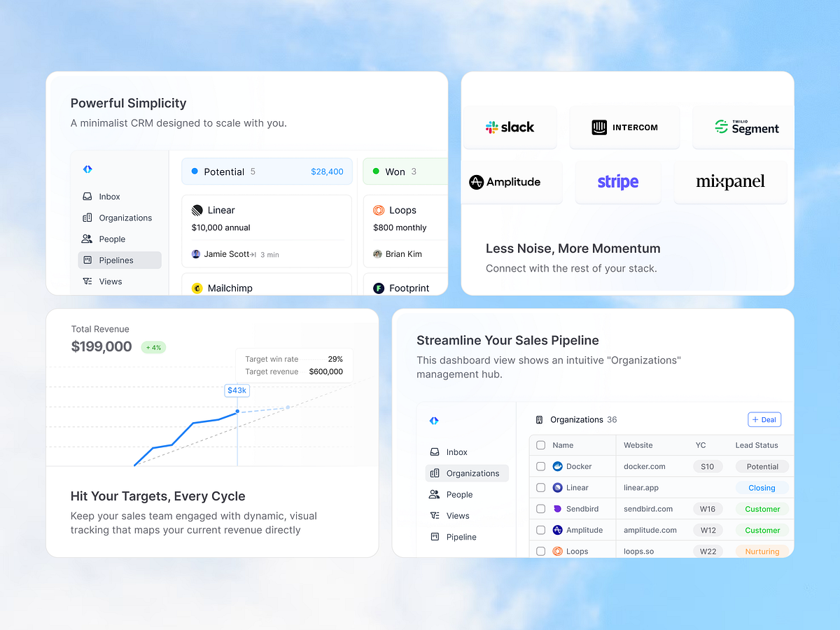This screenshot has height=630, width=840.
Task: Click the Stripe integration logo
Action: point(618,182)
